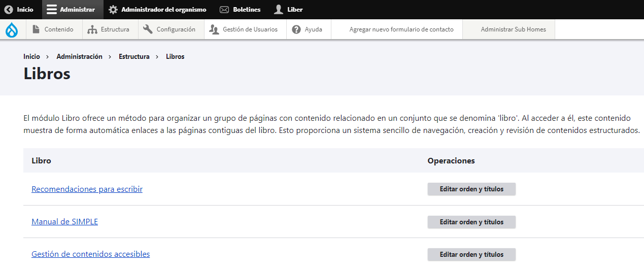Screen dimensions: 644x269
Task: Click the back arrow icon beside Inicio
Action: tap(9, 10)
